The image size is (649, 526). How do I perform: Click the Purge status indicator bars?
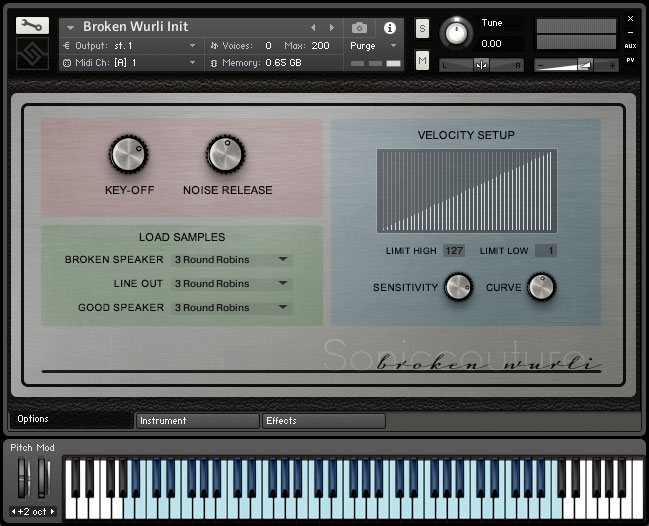(375, 63)
